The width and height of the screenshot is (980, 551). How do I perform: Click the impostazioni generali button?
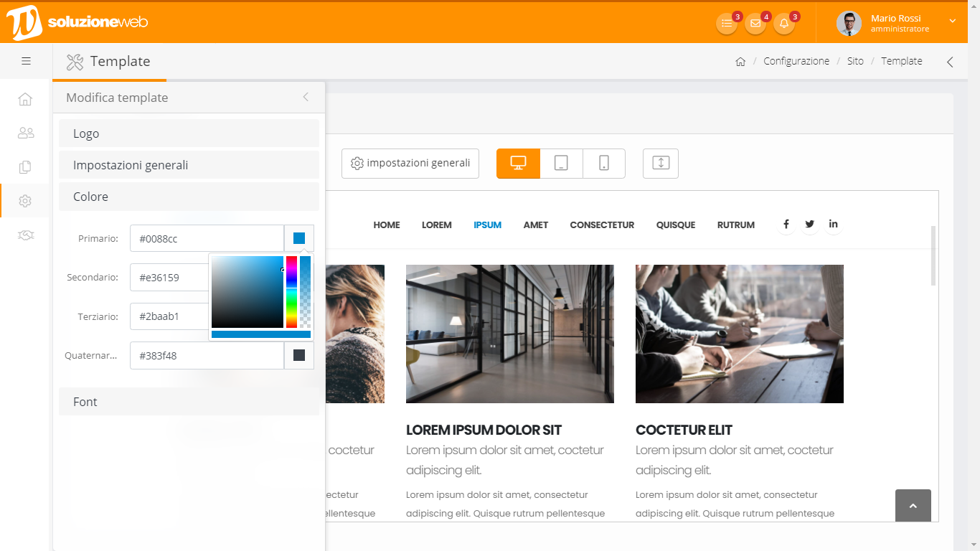[x=410, y=164]
